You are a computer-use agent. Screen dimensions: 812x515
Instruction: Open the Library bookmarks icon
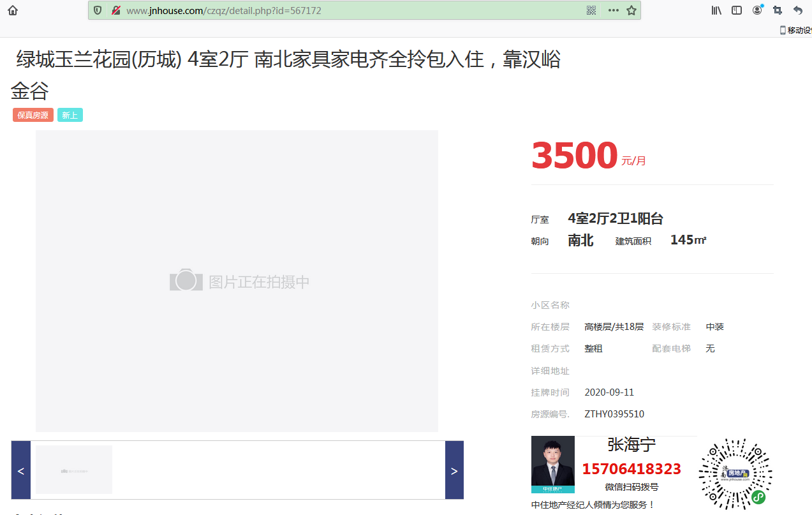pyautogui.click(x=716, y=10)
